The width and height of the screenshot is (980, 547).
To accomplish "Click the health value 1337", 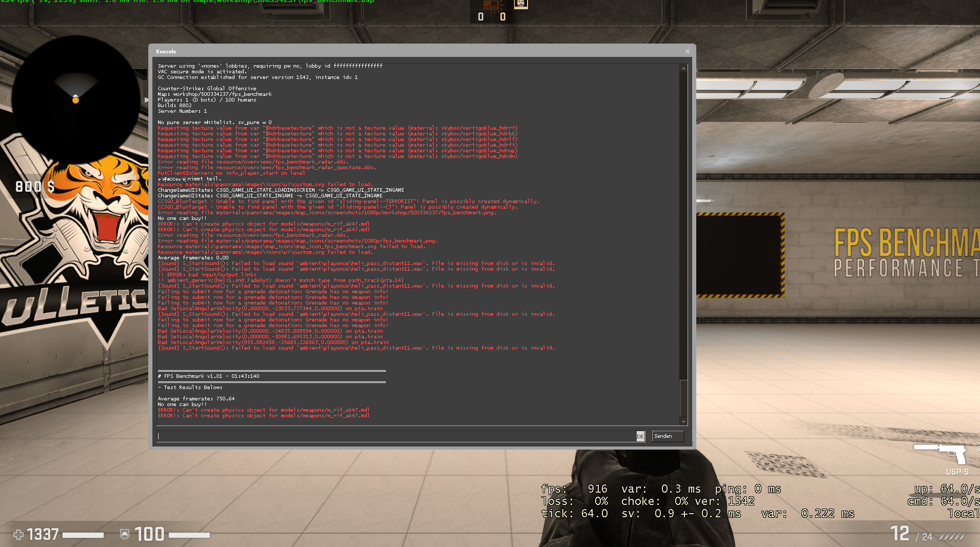I will pyautogui.click(x=43, y=535).
